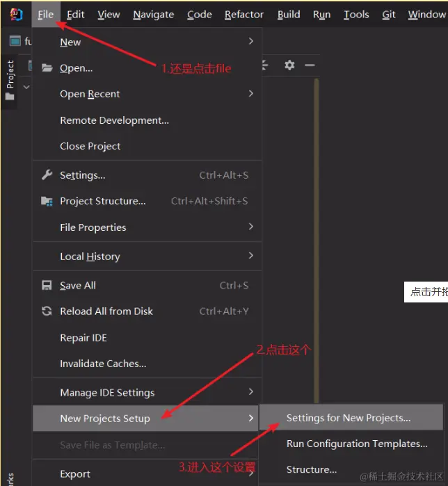Screen dimensions: 448x486
Task: Open Project Structure... entry
Action: pos(147,201)
